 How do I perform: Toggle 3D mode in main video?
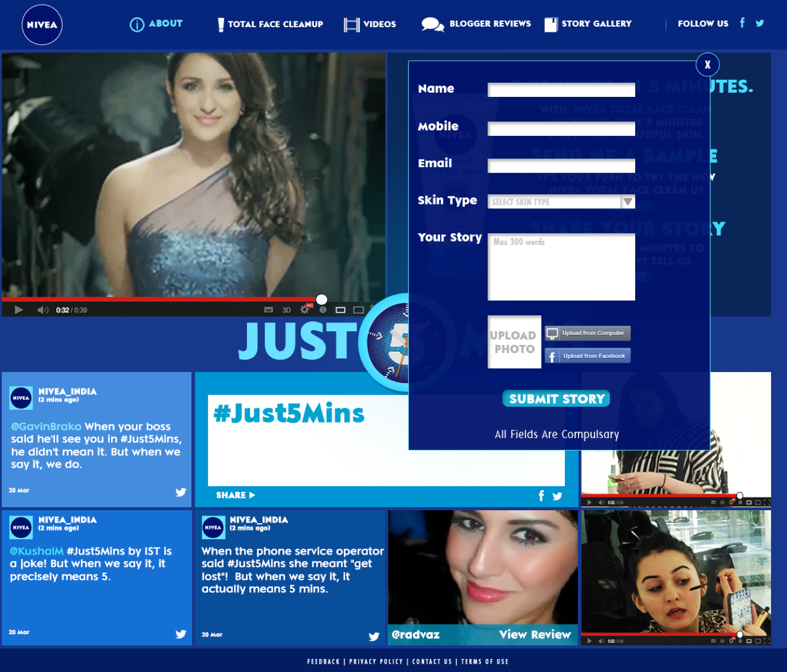287,310
